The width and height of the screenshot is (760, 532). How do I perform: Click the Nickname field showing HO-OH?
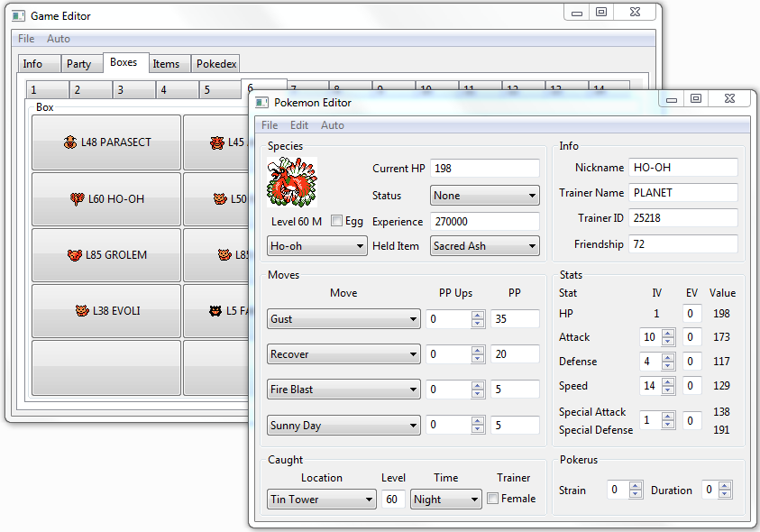(x=683, y=168)
